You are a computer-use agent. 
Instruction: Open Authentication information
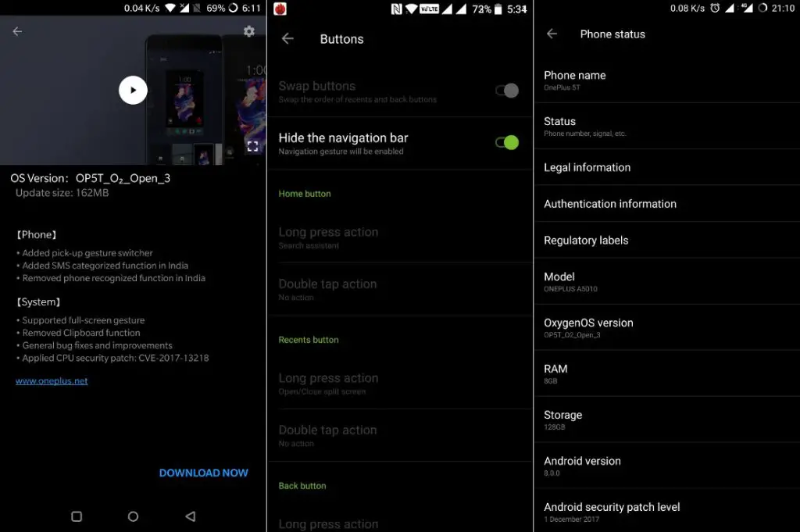click(x=667, y=204)
